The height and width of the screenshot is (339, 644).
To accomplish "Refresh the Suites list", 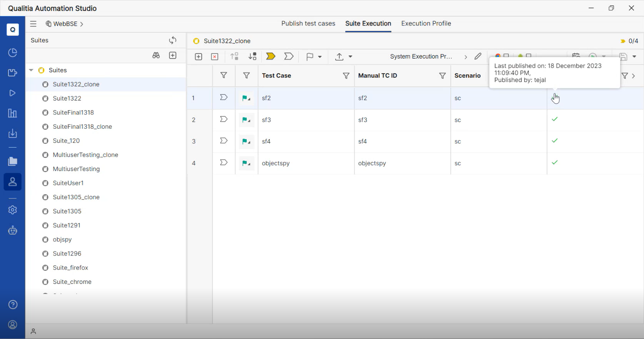I will pyautogui.click(x=172, y=40).
